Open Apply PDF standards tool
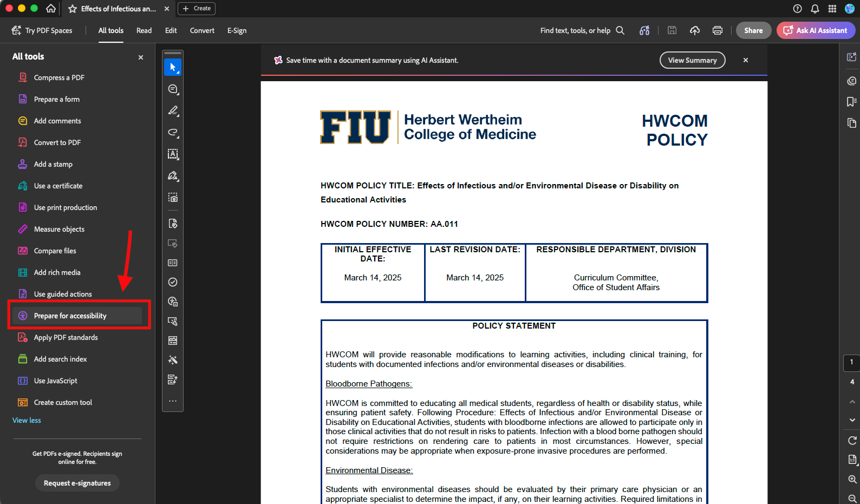Screen dimensions: 860x504 77,337
